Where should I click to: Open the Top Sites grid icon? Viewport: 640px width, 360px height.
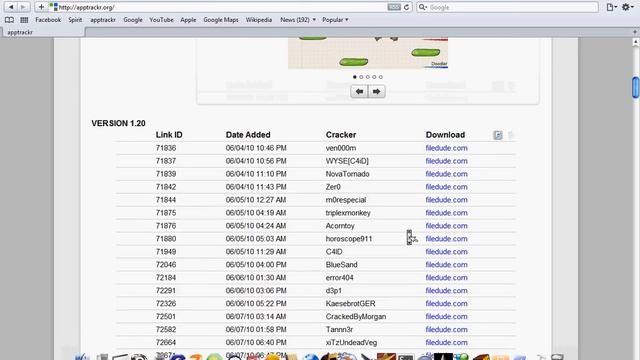coord(24,20)
